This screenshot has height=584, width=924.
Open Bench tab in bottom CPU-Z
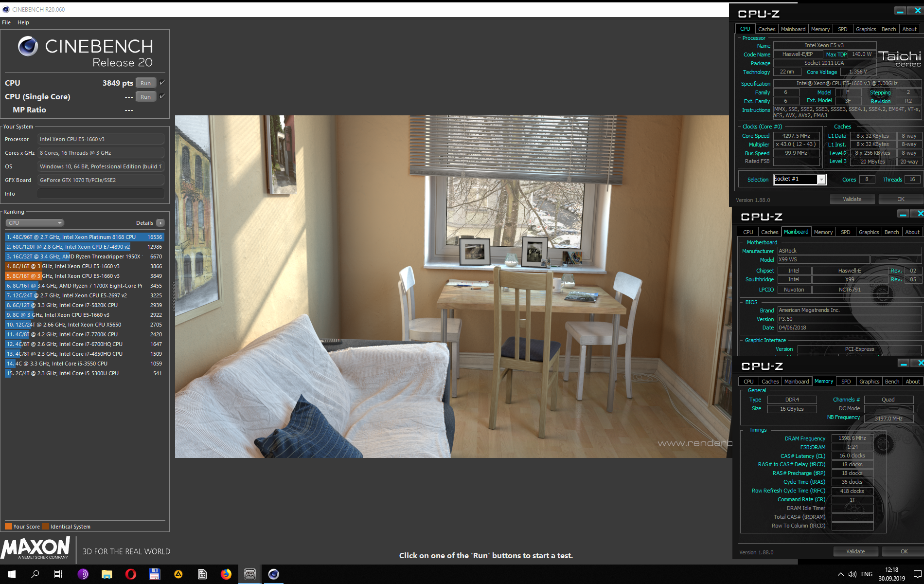coord(892,382)
